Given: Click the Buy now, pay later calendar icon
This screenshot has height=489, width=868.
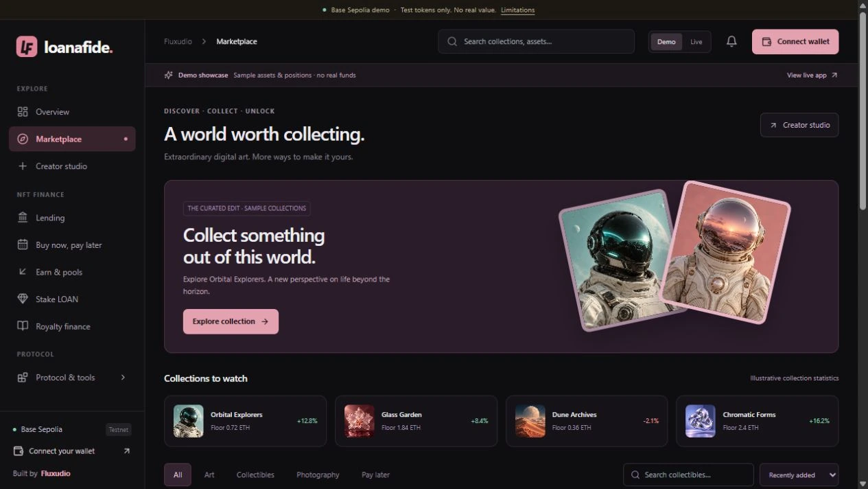Looking at the screenshot, I should click(23, 244).
